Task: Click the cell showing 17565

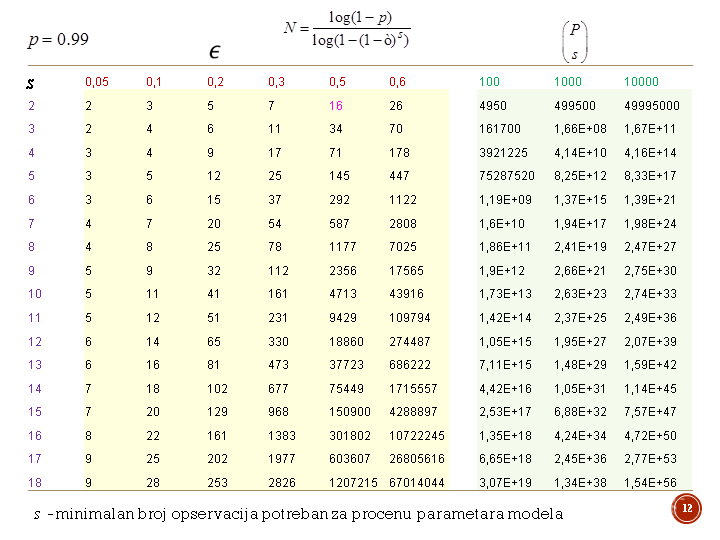Action: [406, 271]
